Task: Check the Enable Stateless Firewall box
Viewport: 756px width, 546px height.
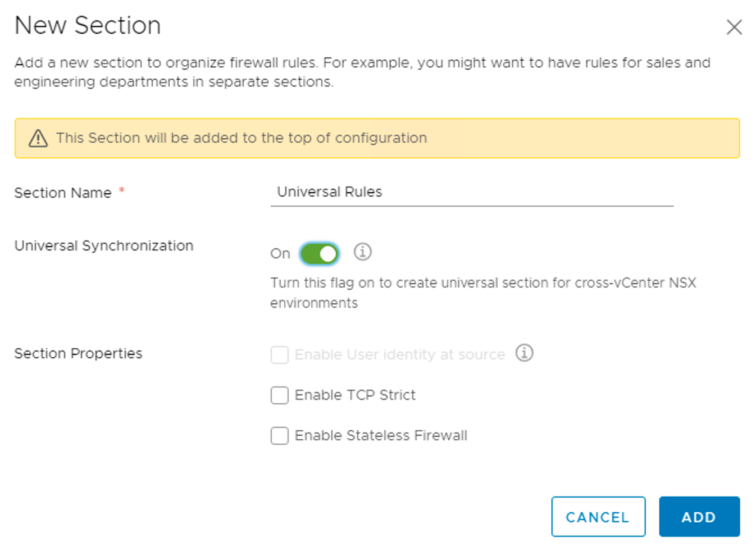Action: tap(280, 436)
